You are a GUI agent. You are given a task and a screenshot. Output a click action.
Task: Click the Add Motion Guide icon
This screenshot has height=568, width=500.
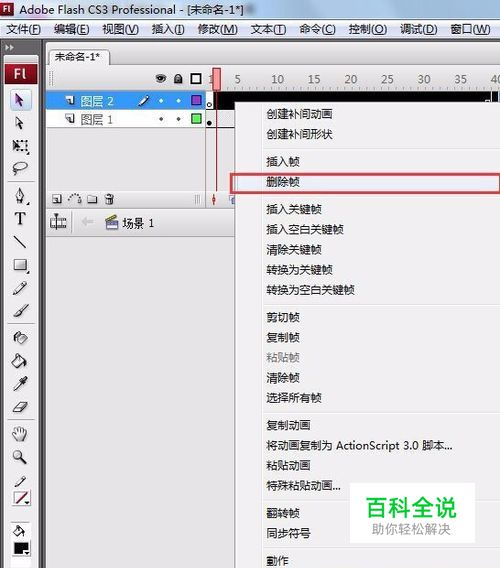(75, 199)
